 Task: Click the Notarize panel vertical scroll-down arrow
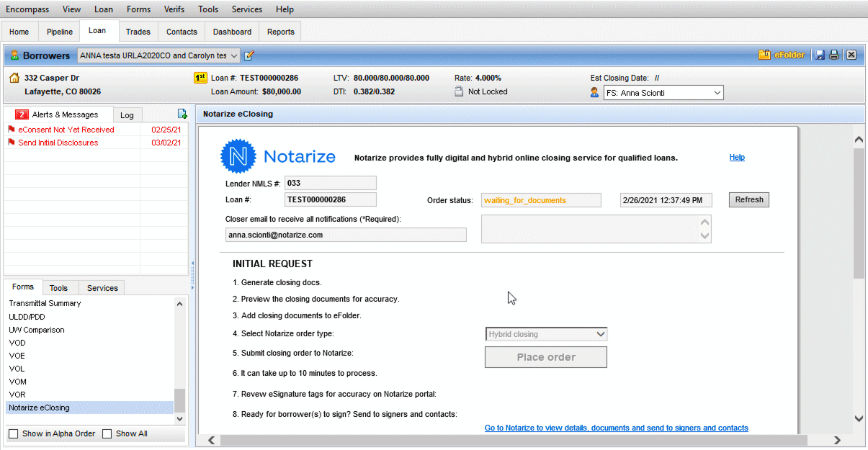point(859,418)
